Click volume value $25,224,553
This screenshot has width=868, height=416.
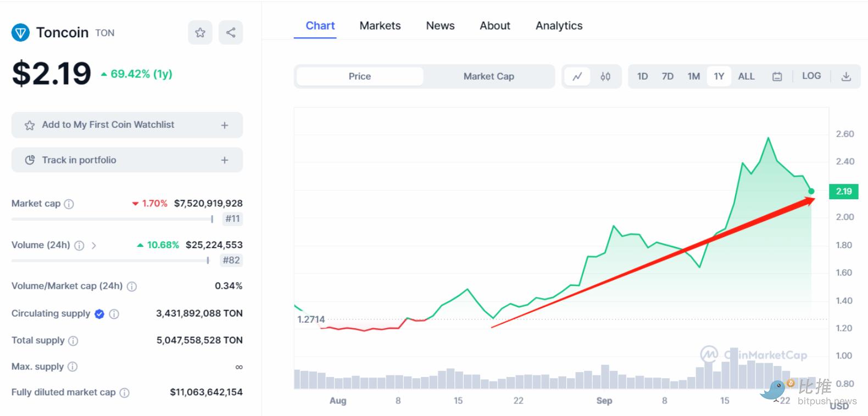214,245
